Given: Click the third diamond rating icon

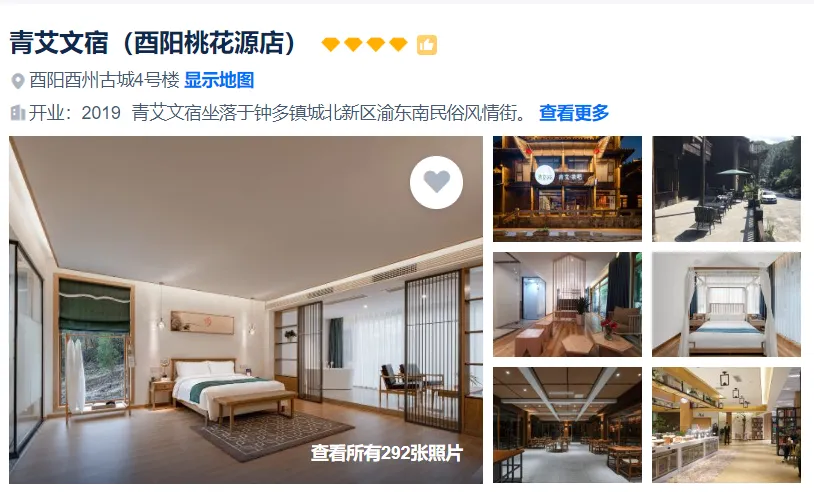Looking at the screenshot, I should pyautogui.click(x=376, y=45).
